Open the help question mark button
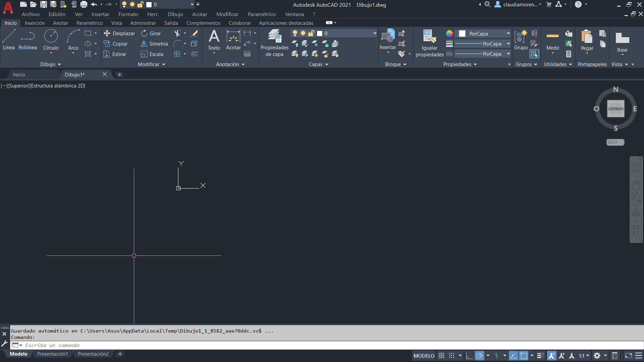Screen dimensions: 644x362 click(578, 4)
